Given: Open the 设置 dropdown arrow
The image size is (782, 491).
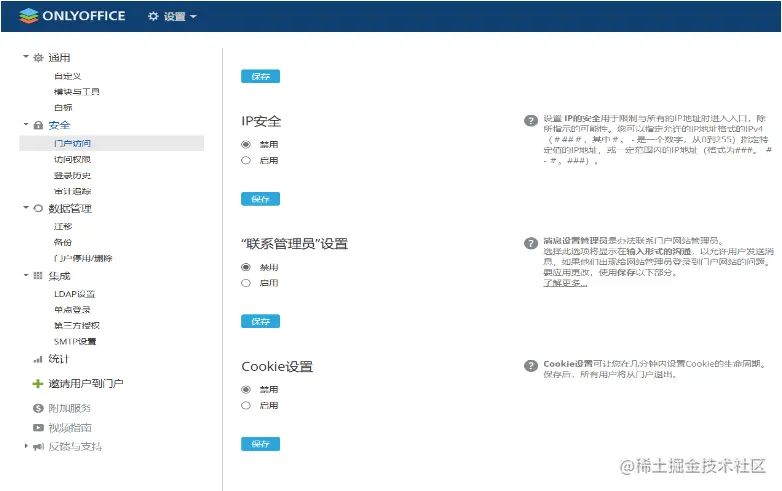Looking at the screenshot, I should coord(194,17).
